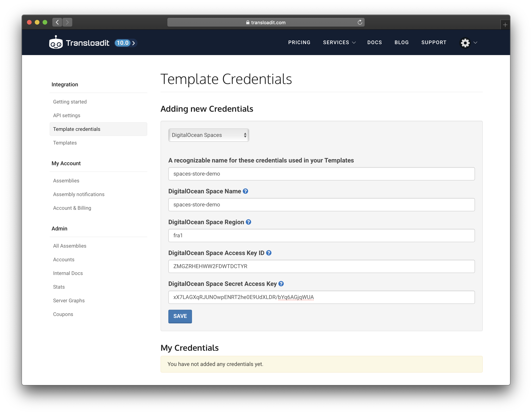The width and height of the screenshot is (532, 414).
Task: Click the Template Credentials page heading
Action: [226, 79]
